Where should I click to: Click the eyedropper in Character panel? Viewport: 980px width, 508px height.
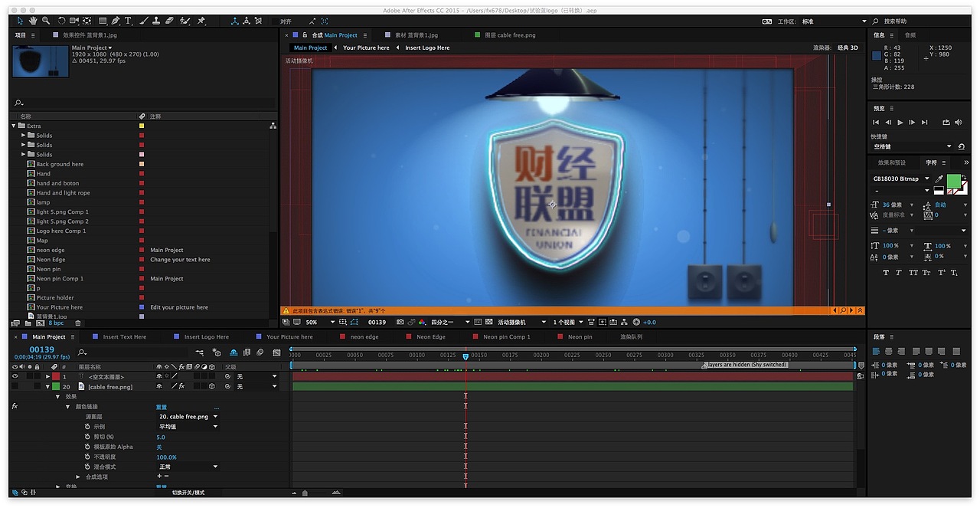tap(939, 179)
